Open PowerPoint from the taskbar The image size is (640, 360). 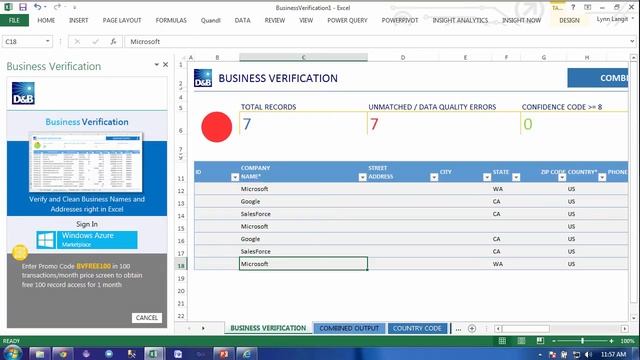pos(223,354)
